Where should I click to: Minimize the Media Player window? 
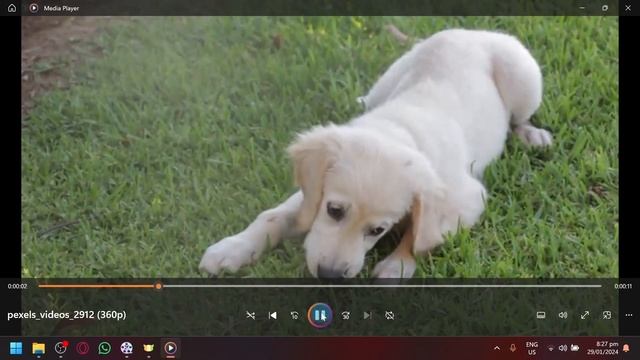point(582,8)
